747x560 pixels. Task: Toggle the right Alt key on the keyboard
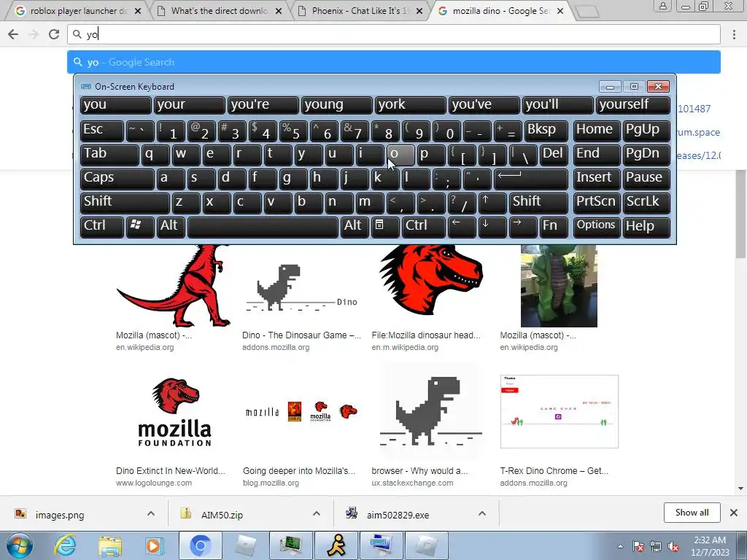point(355,227)
